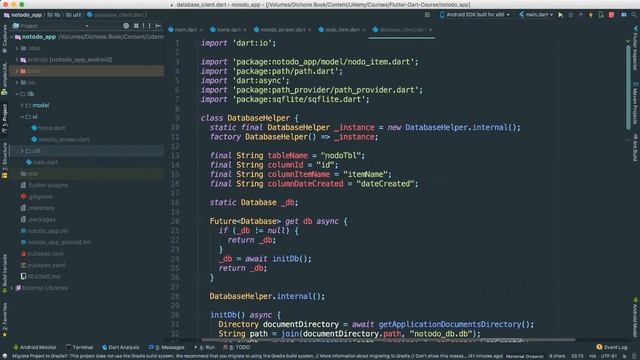Viewport: 640px width, 360px height.
Task: Click the Run (play) button in toolbar
Action: pos(561,15)
